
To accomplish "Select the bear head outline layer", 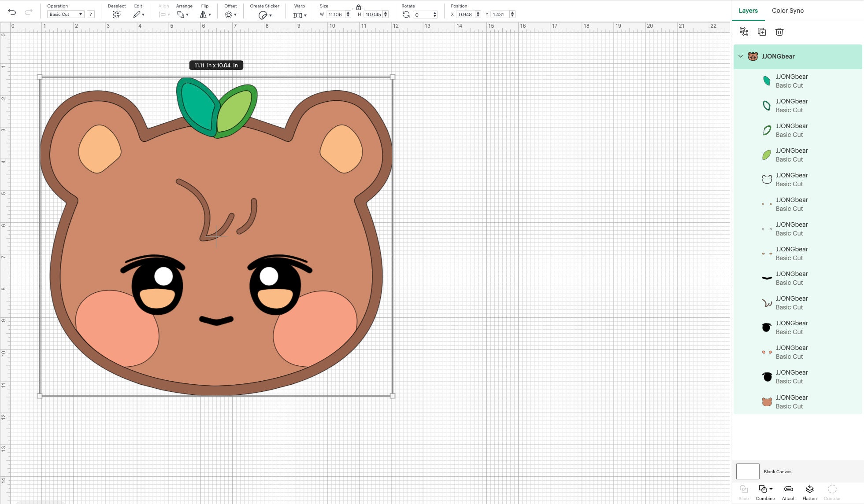I will 797,180.
